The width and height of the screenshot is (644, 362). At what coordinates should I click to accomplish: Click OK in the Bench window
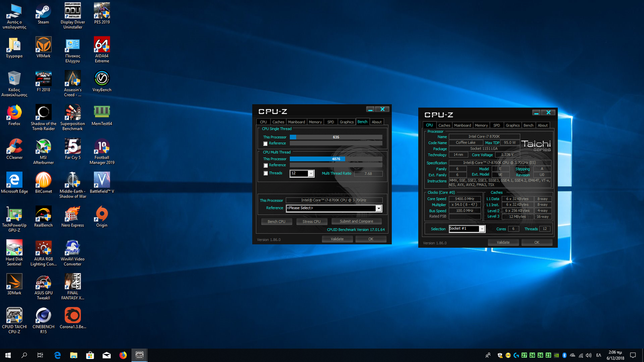pyautogui.click(x=371, y=239)
